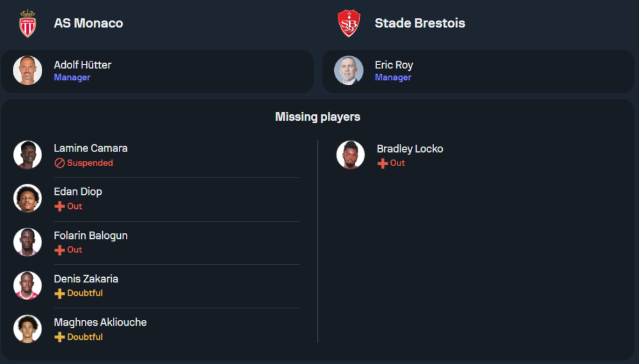The height and width of the screenshot is (364, 639).
Task: Select Lamine Camara's player avatar
Action: point(27,155)
